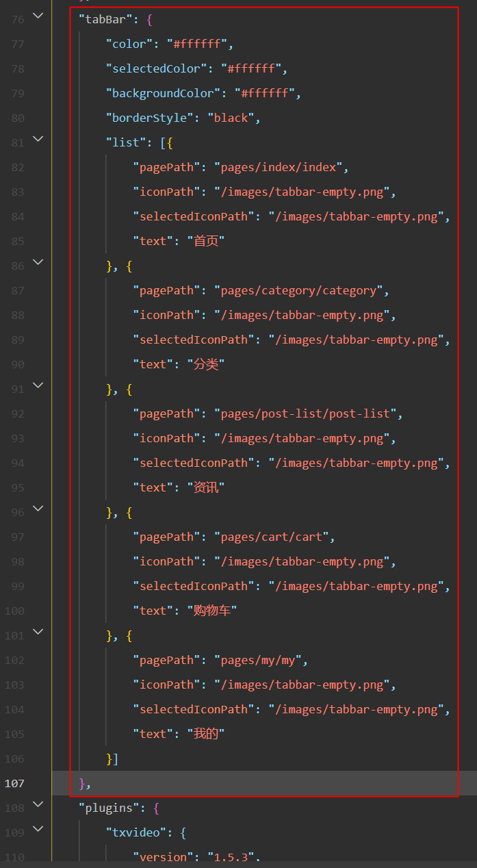Image resolution: width=477 pixels, height=868 pixels.
Task: Click the tabbar-empty.png value on line 88
Action: pyautogui.click(x=302, y=315)
